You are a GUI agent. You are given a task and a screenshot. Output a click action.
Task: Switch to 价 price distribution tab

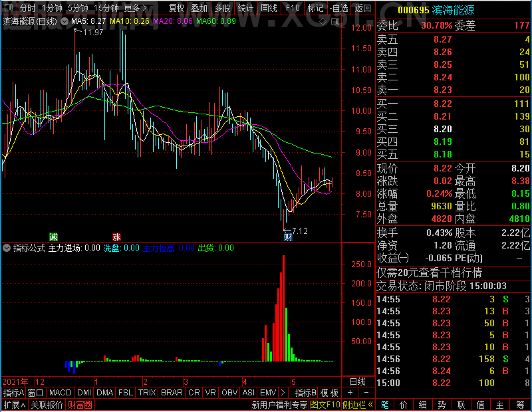point(404,405)
